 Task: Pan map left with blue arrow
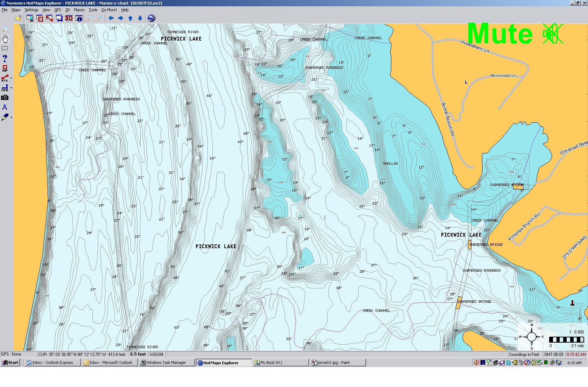pos(111,18)
